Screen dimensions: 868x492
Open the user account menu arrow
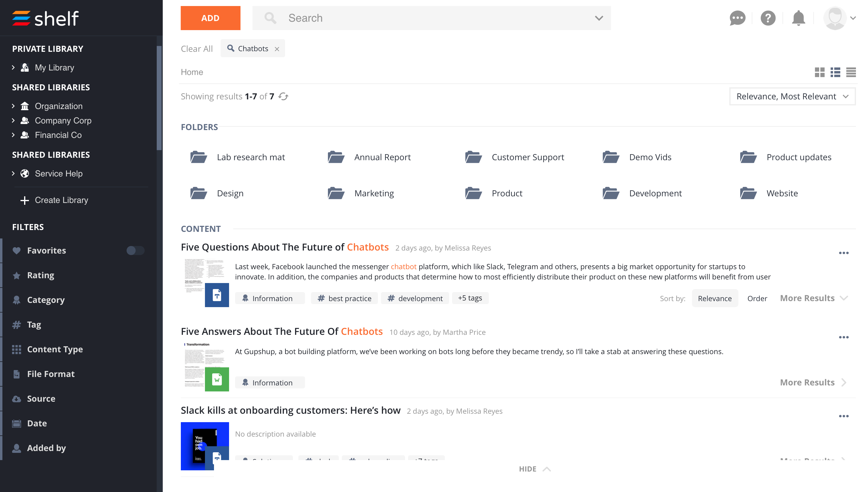tap(853, 18)
